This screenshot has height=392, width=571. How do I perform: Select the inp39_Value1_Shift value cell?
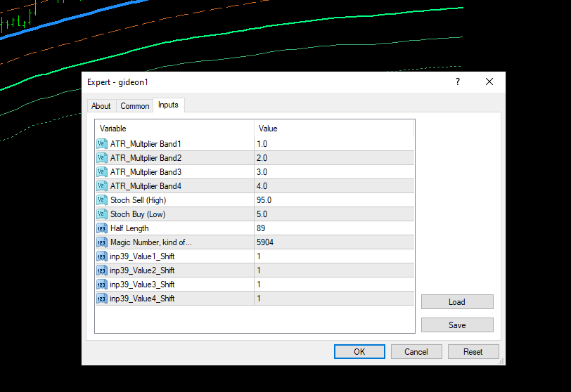point(334,256)
